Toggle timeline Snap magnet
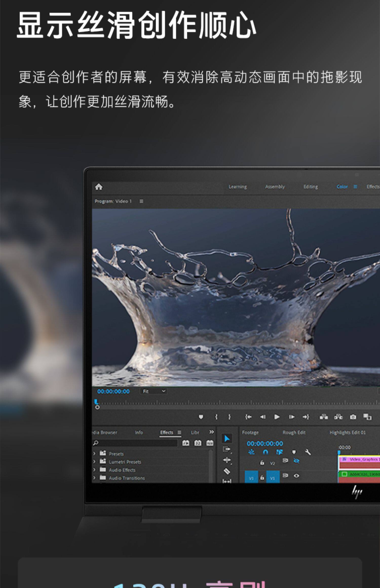380x588 pixels. click(x=265, y=452)
